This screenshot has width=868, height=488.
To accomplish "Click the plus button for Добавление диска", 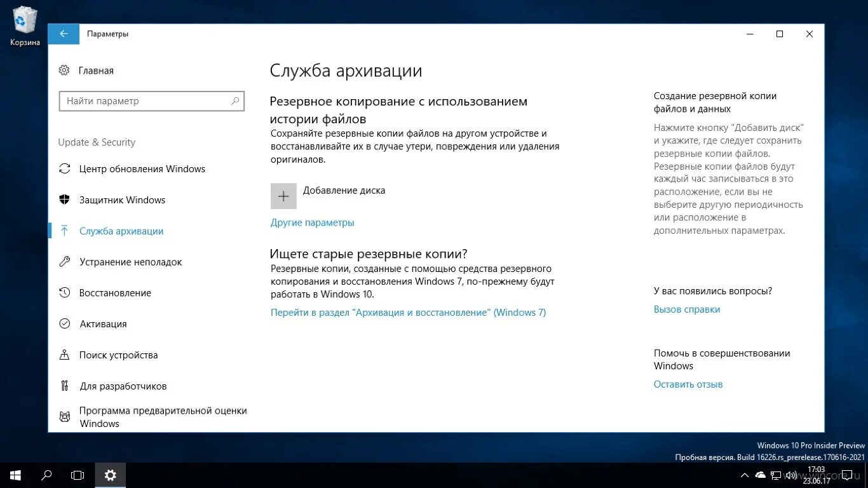I will (x=283, y=196).
